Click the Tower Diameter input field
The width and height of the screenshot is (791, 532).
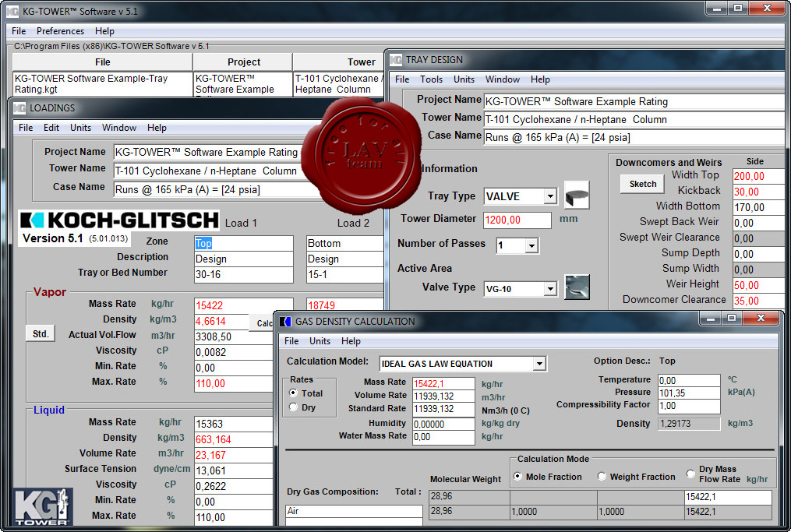(517, 220)
